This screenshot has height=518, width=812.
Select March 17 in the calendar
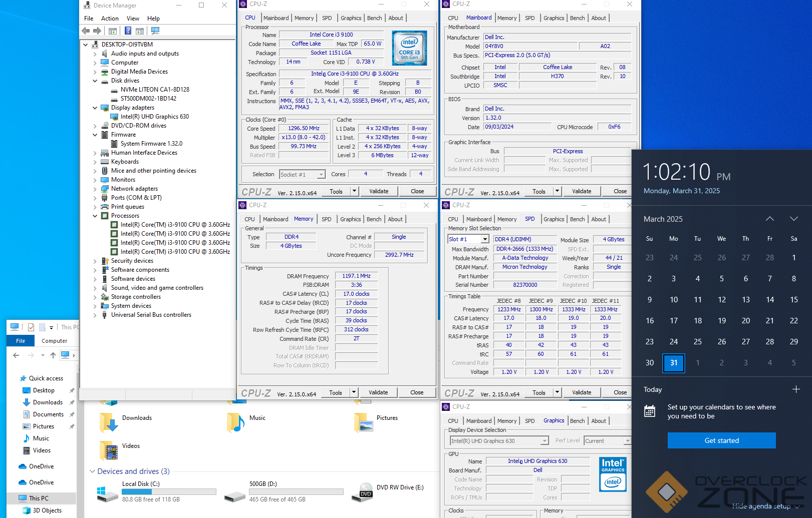pos(673,321)
